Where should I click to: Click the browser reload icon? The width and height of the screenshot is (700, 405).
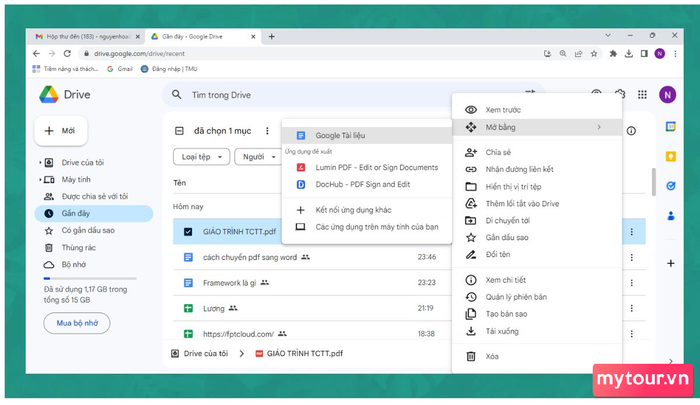click(67, 54)
